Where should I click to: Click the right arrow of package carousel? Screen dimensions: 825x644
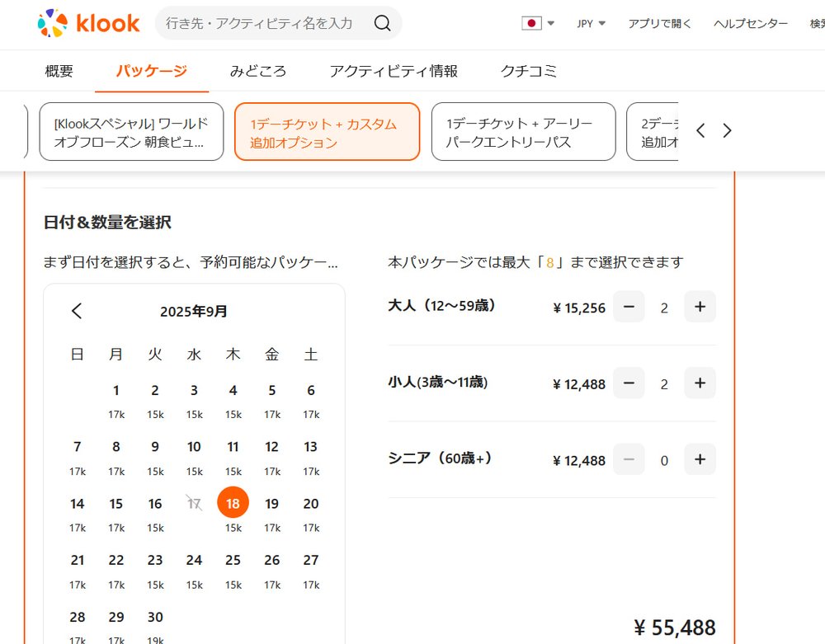(x=727, y=130)
